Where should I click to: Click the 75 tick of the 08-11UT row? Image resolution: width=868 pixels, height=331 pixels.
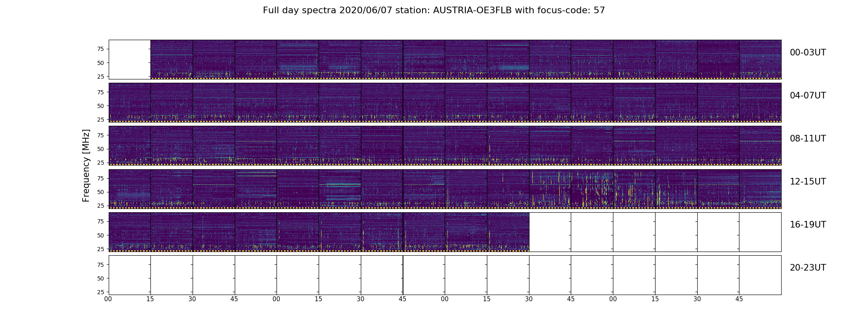click(100, 135)
